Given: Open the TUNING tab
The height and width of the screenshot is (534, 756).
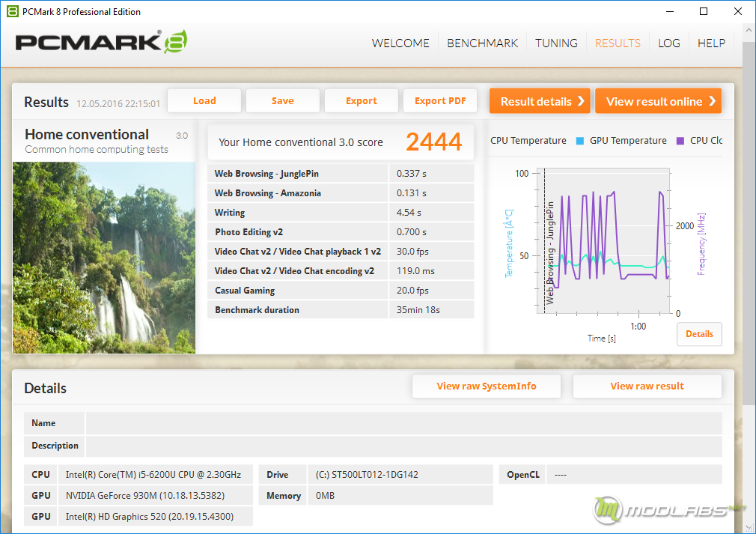Looking at the screenshot, I should click(x=556, y=43).
